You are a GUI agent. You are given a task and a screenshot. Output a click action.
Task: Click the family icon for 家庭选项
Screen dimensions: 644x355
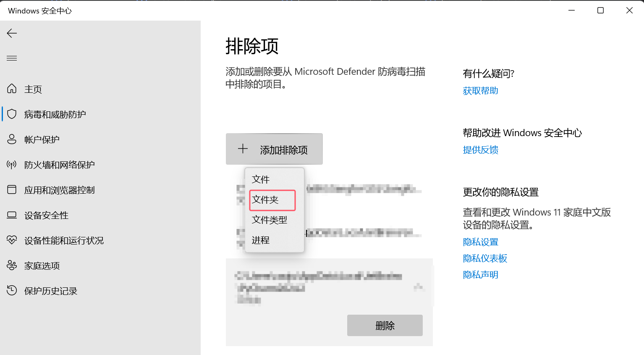[x=12, y=265]
